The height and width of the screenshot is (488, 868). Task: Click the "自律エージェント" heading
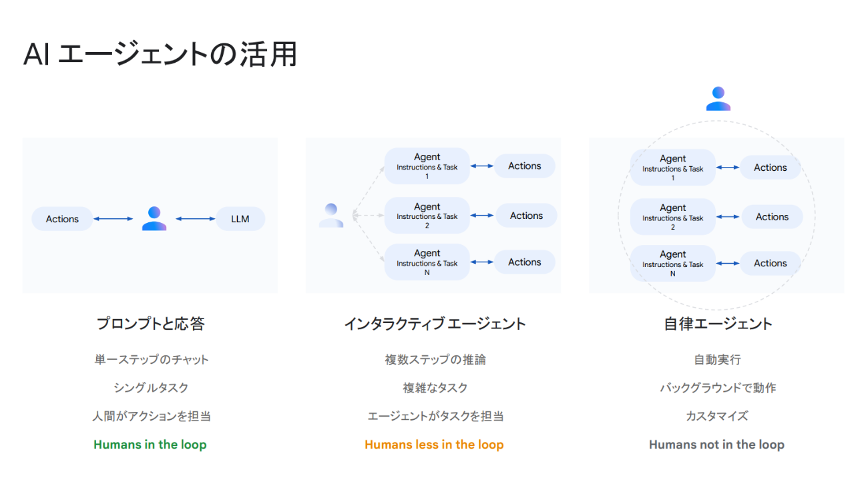coord(718,324)
